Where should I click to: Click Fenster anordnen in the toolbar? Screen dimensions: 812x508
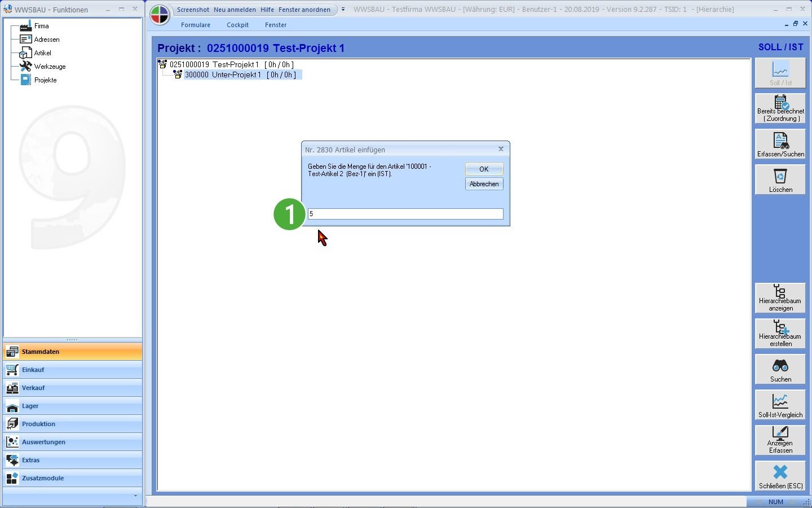click(304, 10)
